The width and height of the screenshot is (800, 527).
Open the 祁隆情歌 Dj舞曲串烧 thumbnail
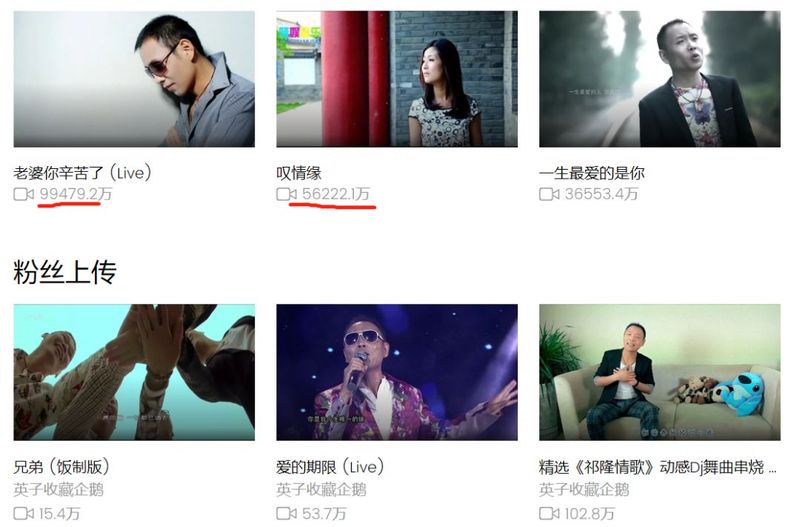pos(660,372)
